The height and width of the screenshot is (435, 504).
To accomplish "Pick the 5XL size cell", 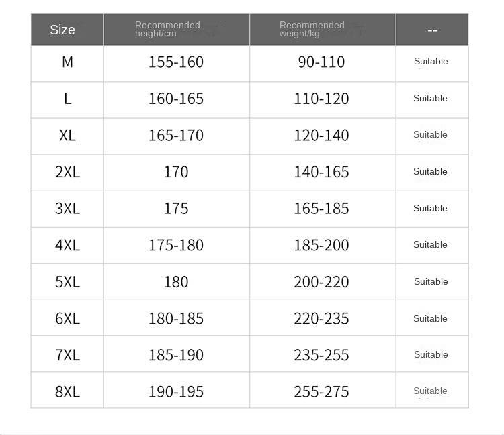I will pyautogui.click(x=67, y=282).
